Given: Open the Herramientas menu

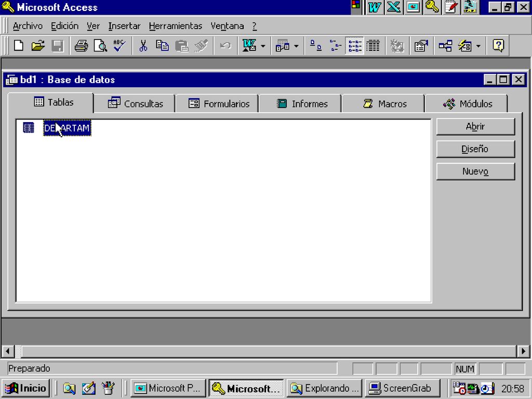Looking at the screenshot, I should coord(176,26).
